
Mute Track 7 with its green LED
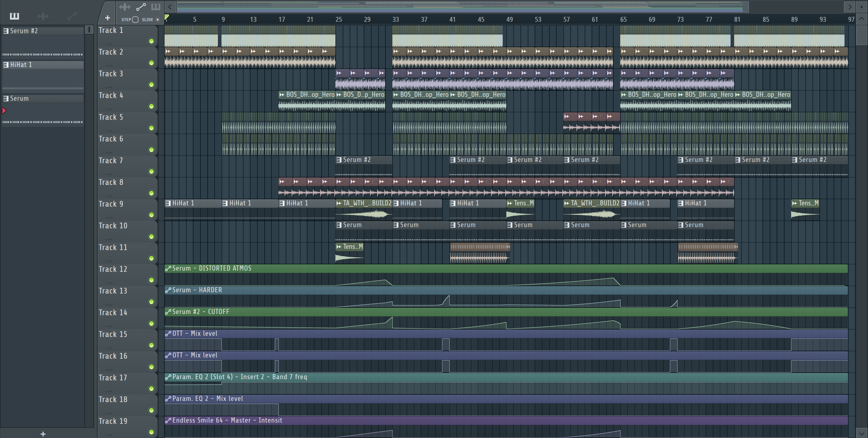[x=152, y=172]
